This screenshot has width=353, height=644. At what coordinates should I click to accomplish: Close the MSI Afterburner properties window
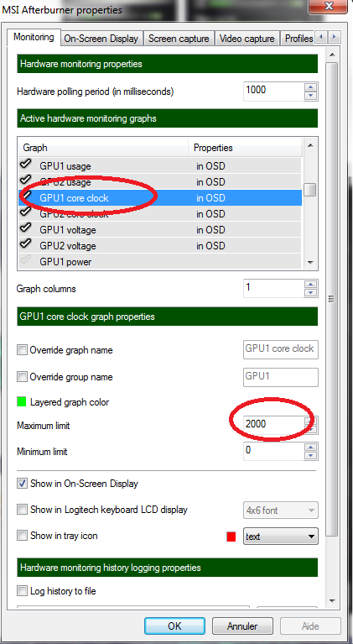click(x=329, y=7)
